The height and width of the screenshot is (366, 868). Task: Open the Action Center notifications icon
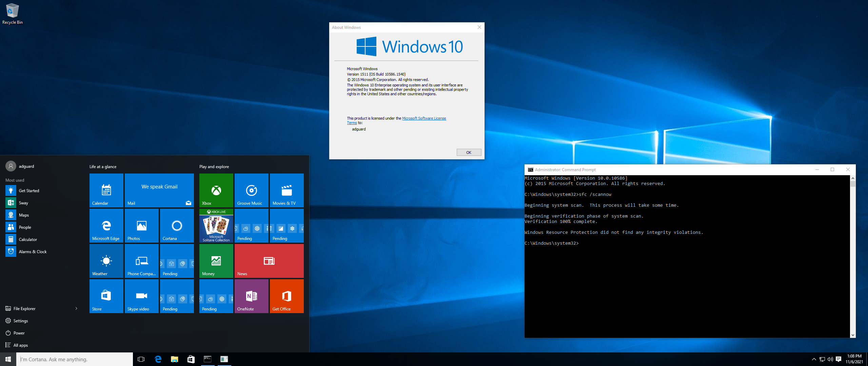coord(839,359)
